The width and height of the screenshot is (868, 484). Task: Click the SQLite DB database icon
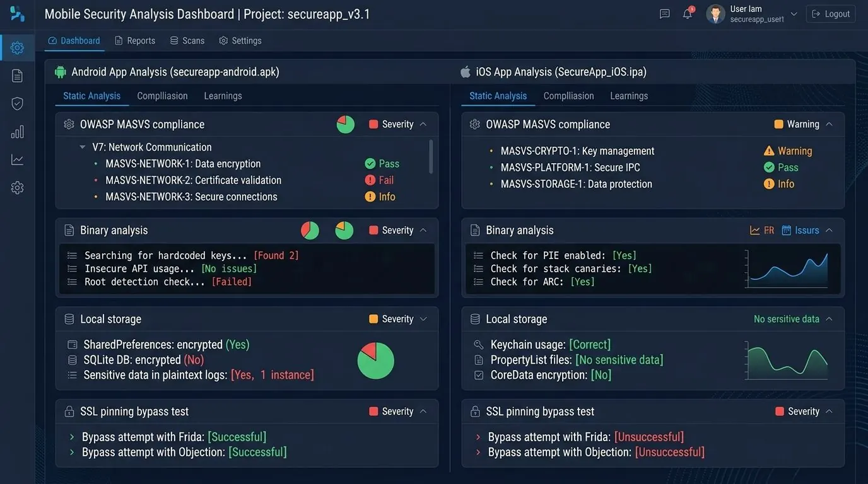pyautogui.click(x=73, y=360)
